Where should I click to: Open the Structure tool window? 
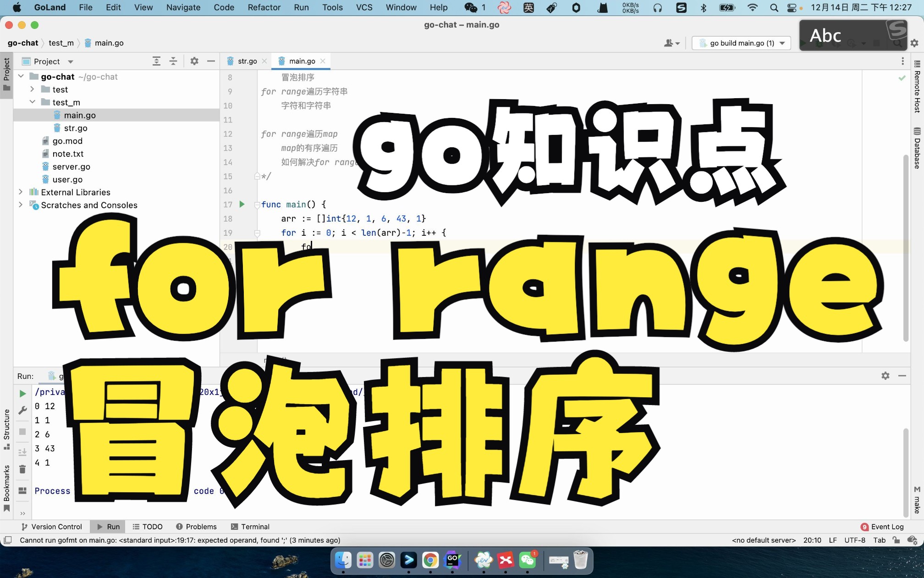tap(6, 426)
